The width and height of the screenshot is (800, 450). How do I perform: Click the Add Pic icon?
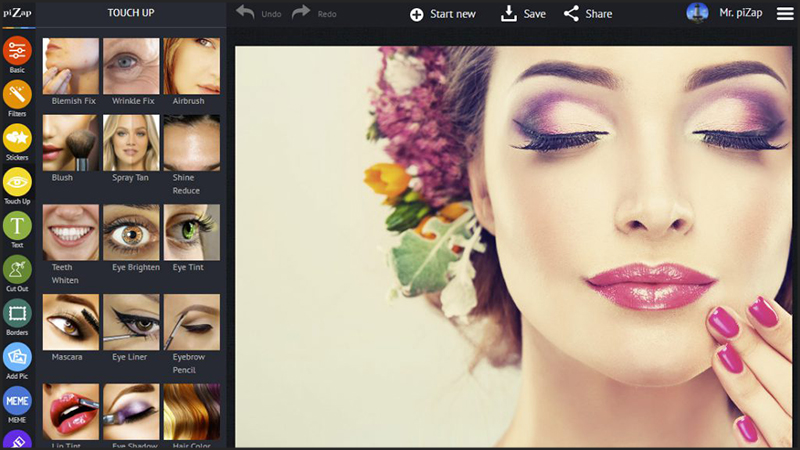click(x=17, y=357)
